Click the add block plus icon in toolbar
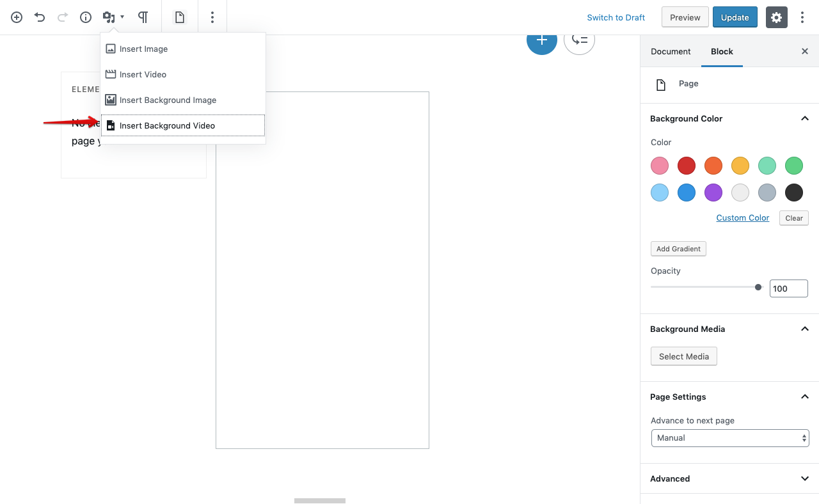The image size is (819, 504). pos(17,17)
